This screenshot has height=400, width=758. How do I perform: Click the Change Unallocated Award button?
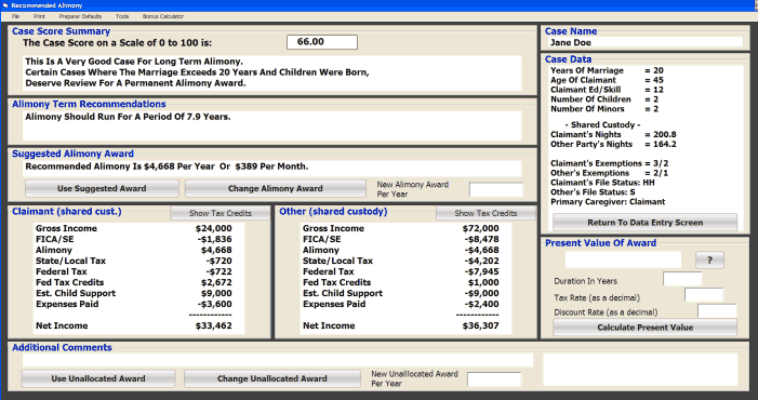(x=272, y=379)
